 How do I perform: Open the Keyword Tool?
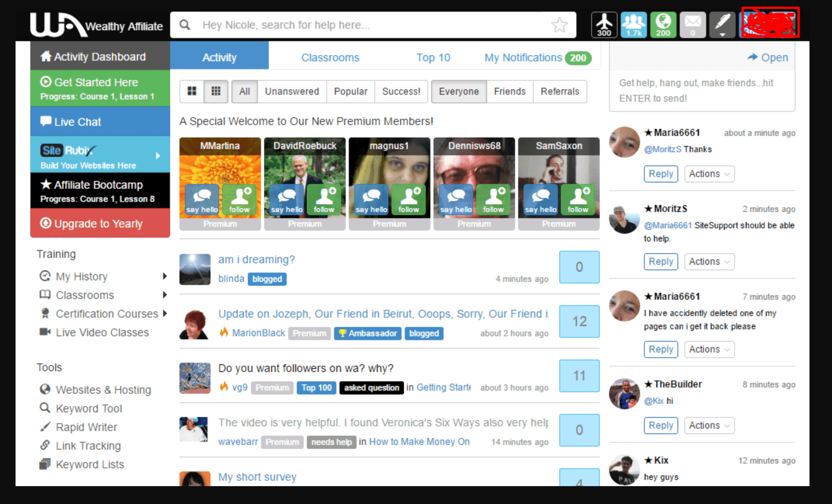(x=81, y=408)
